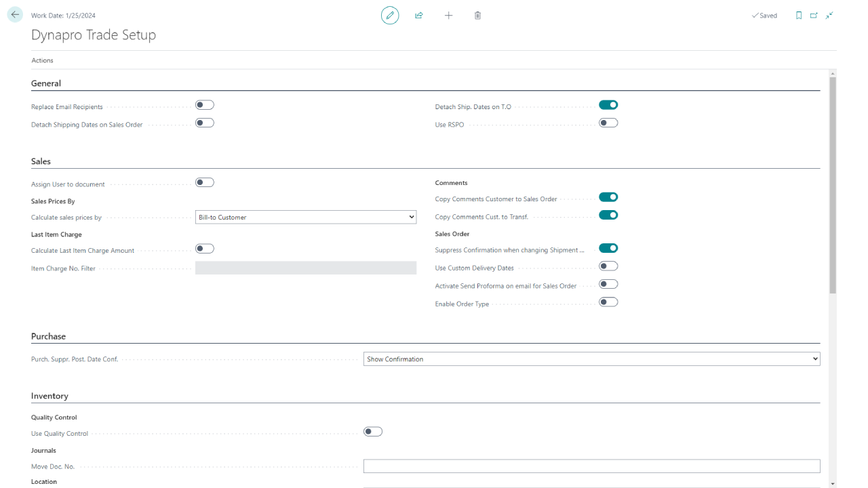Click the New plus icon
This screenshot has width=868, height=488.
(448, 15)
